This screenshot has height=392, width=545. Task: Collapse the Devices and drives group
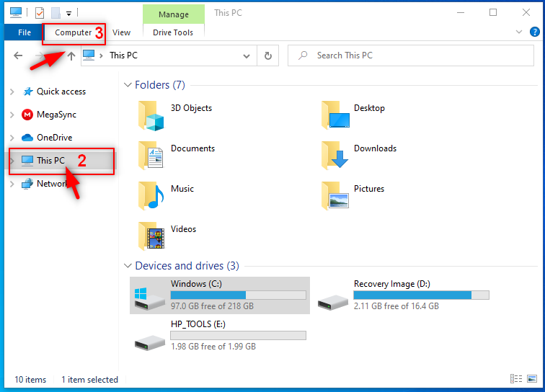128,266
